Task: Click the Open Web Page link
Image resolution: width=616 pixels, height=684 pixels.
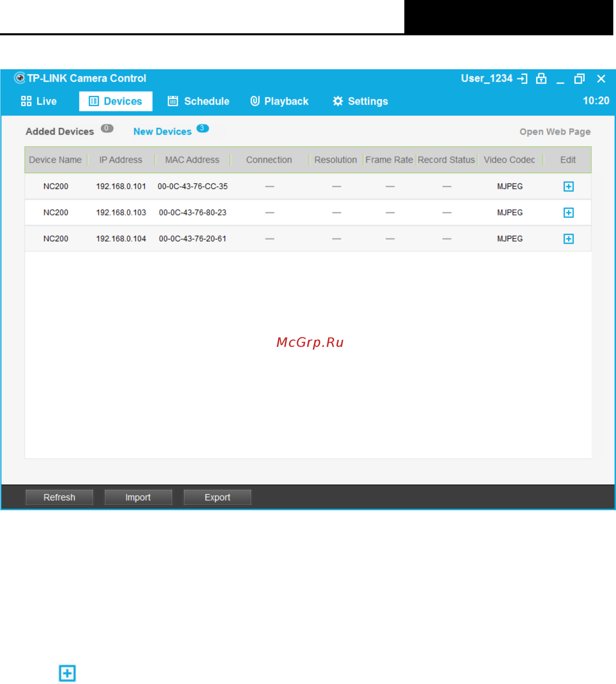Action: pos(555,132)
